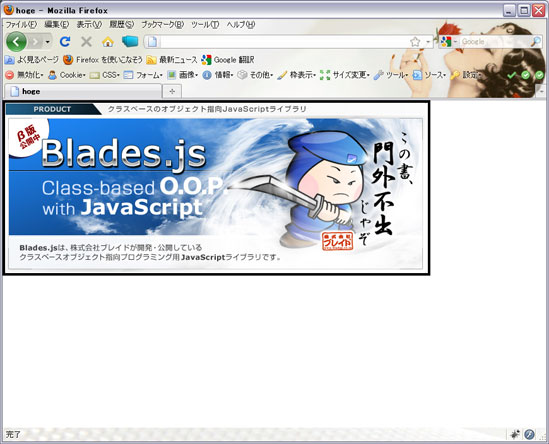The image size is (549, 444).
Task: Minimize the Firefox window
Action: point(509,11)
